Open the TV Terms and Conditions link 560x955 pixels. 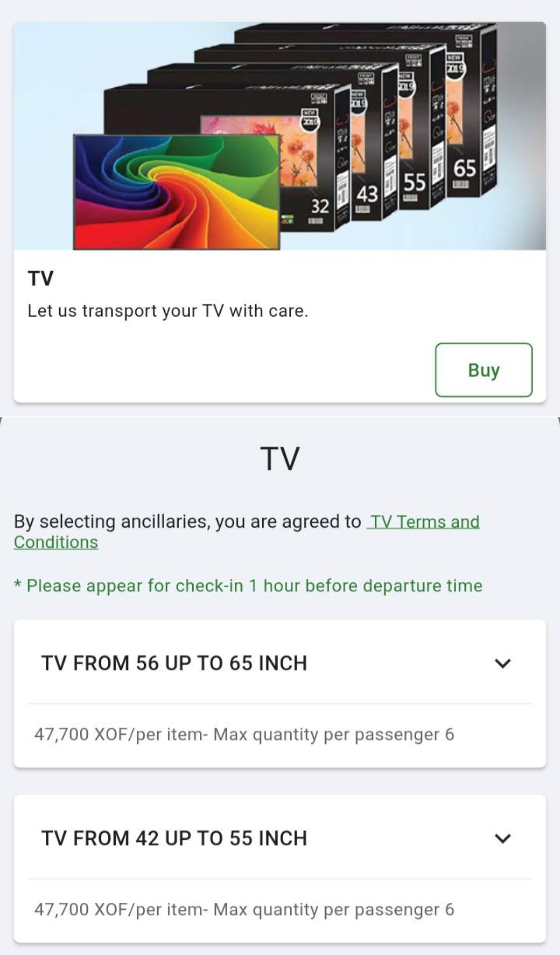click(x=424, y=522)
